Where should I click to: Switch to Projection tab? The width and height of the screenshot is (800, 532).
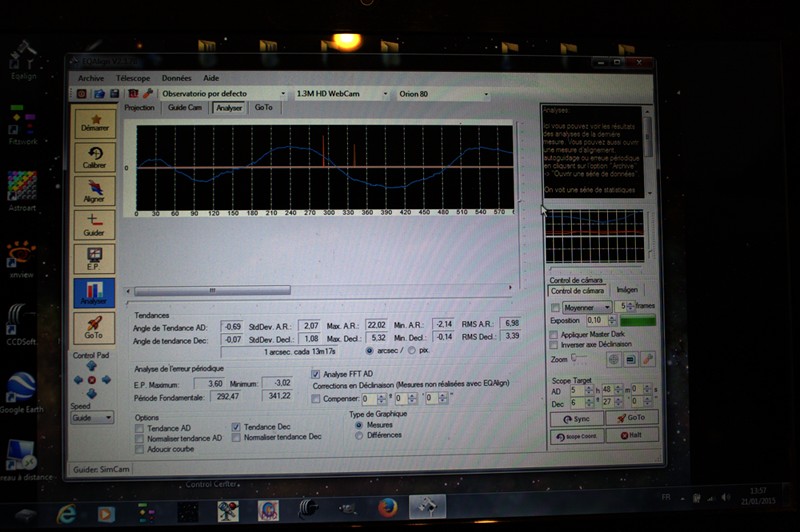point(139,108)
